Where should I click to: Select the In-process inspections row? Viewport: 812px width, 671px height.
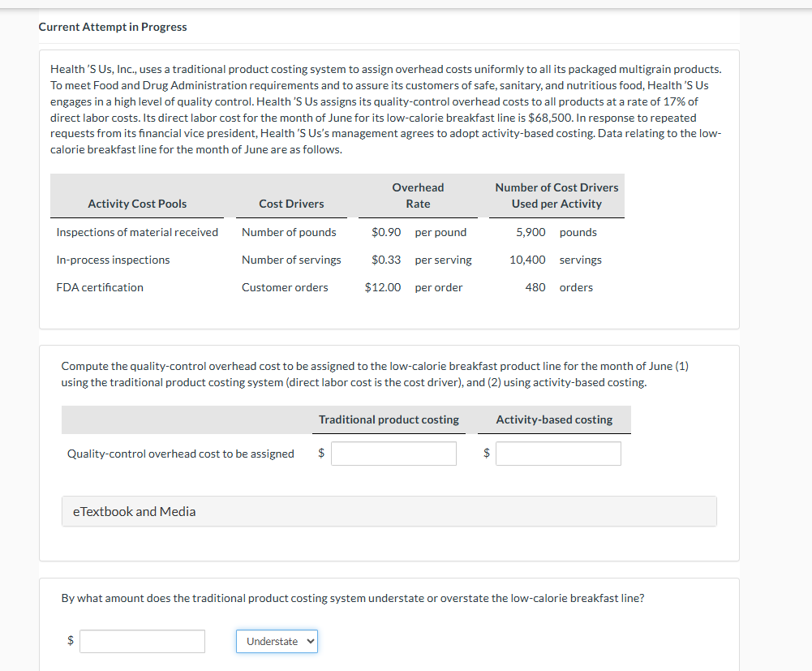point(113,260)
